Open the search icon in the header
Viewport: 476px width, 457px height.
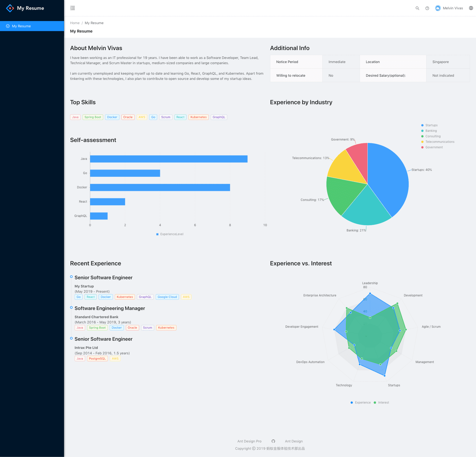pos(417,8)
